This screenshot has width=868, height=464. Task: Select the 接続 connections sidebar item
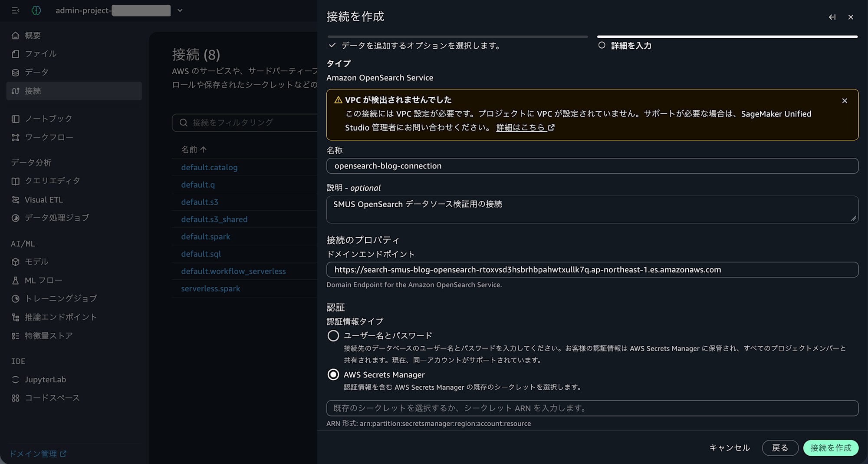[74, 91]
